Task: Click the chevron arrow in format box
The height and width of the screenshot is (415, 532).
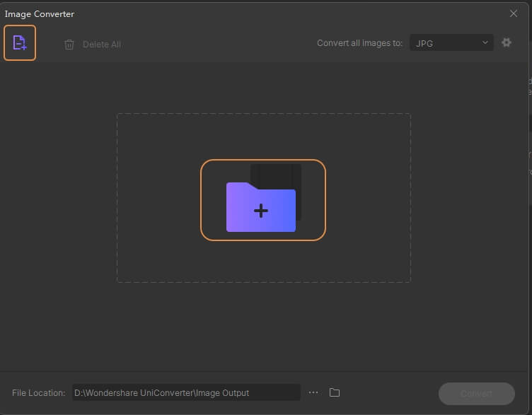Action: point(485,42)
